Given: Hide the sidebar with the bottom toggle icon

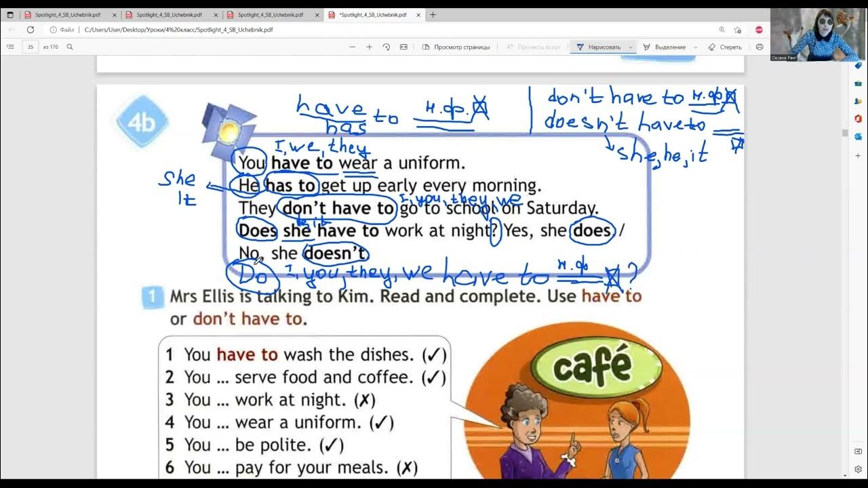Looking at the screenshot, I should coord(859,451).
